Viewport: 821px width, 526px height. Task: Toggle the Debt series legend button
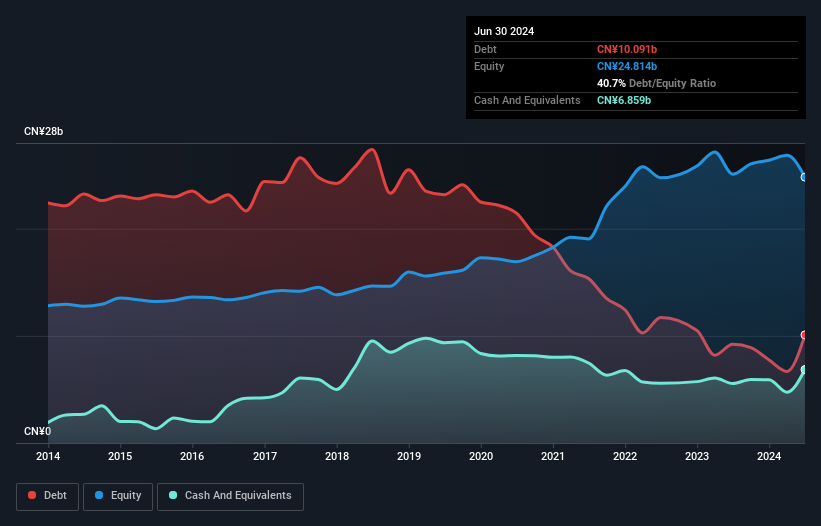pyautogui.click(x=48, y=496)
